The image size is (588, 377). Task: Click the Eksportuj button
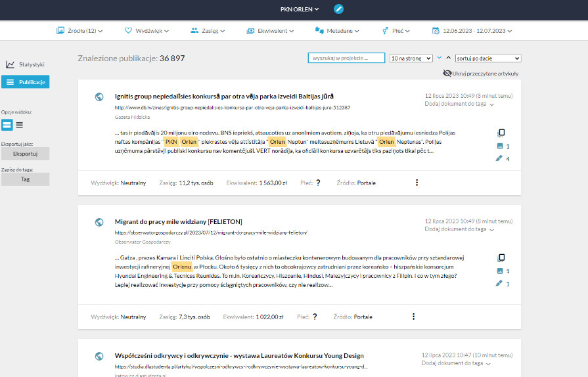25,154
